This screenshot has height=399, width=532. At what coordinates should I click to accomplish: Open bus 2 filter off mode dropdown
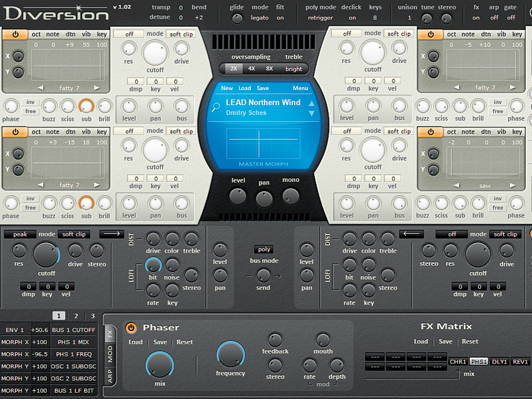point(452,235)
